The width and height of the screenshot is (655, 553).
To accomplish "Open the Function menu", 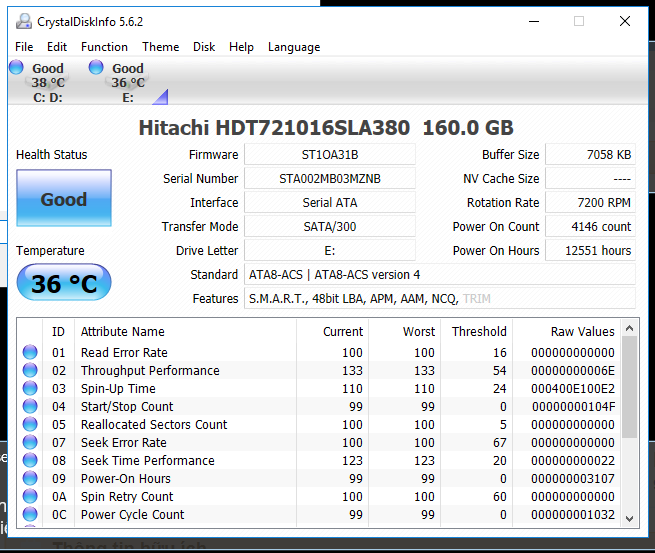I will [x=104, y=47].
